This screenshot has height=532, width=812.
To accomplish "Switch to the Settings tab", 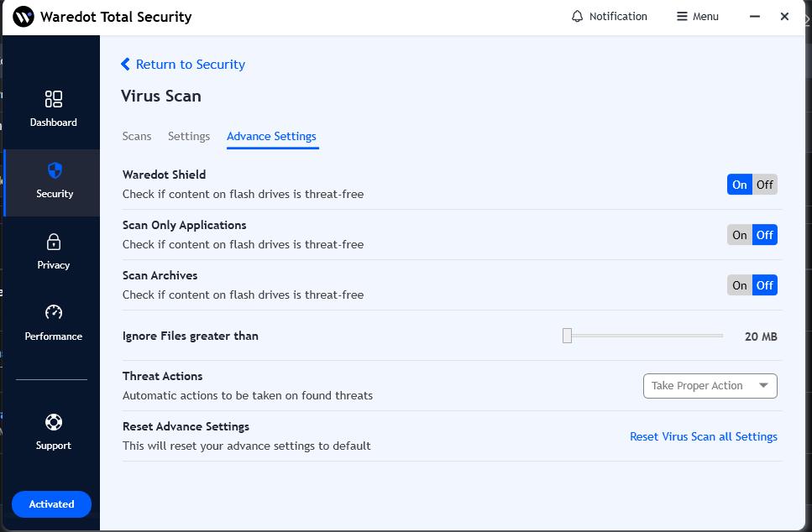I will point(189,136).
